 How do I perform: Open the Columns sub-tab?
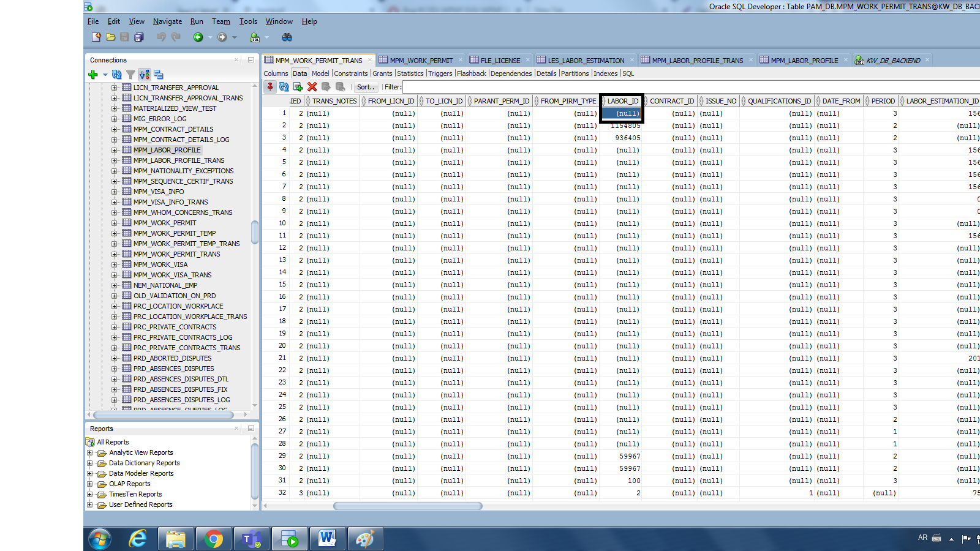pyautogui.click(x=276, y=73)
